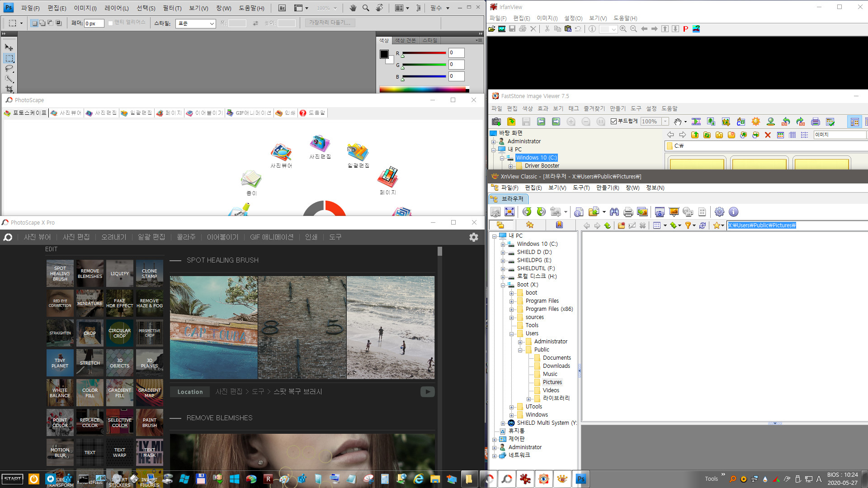Toggle FastStone 부드럽게 checkbox
The image size is (868, 488).
(x=613, y=121)
